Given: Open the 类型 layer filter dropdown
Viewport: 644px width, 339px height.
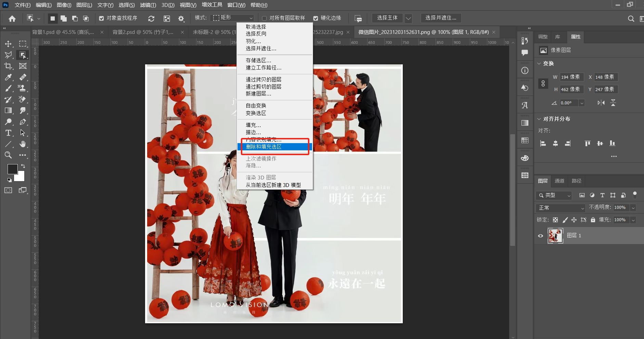Looking at the screenshot, I should click(554, 195).
